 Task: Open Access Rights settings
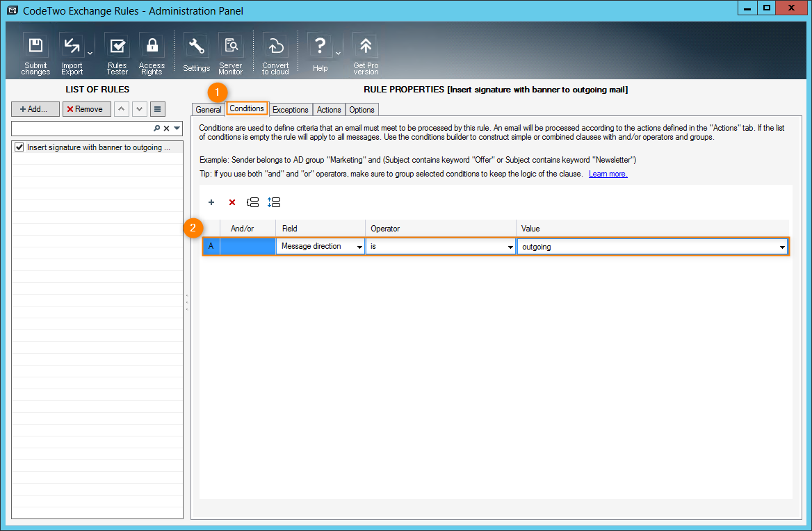point(152,54)
